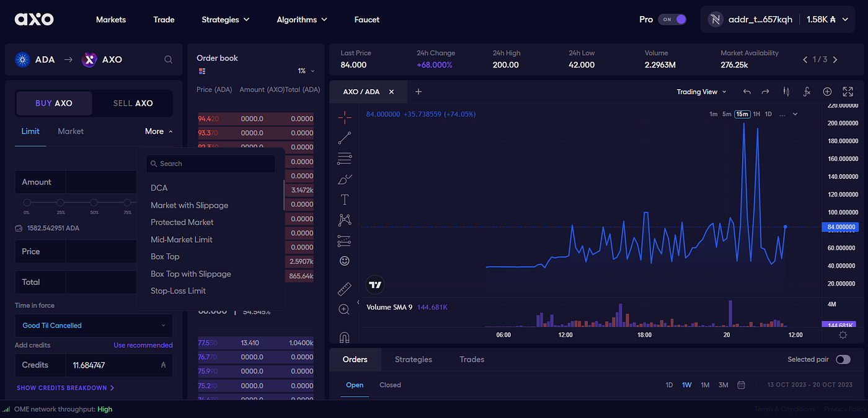Redo chart action
868x418 pixels.
(x=766, y=92)
